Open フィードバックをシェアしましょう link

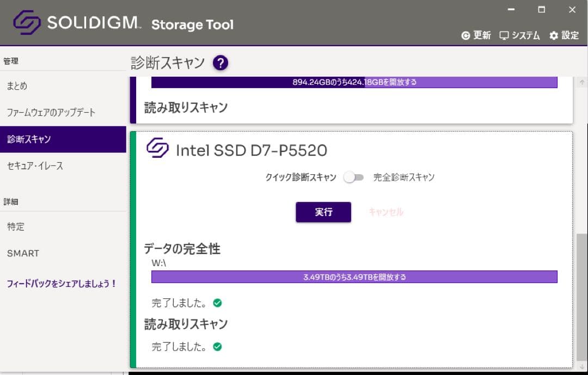click(62, 284)
